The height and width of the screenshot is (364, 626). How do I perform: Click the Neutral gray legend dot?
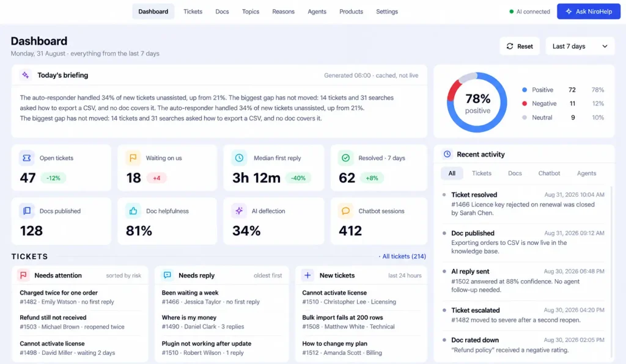525,117
